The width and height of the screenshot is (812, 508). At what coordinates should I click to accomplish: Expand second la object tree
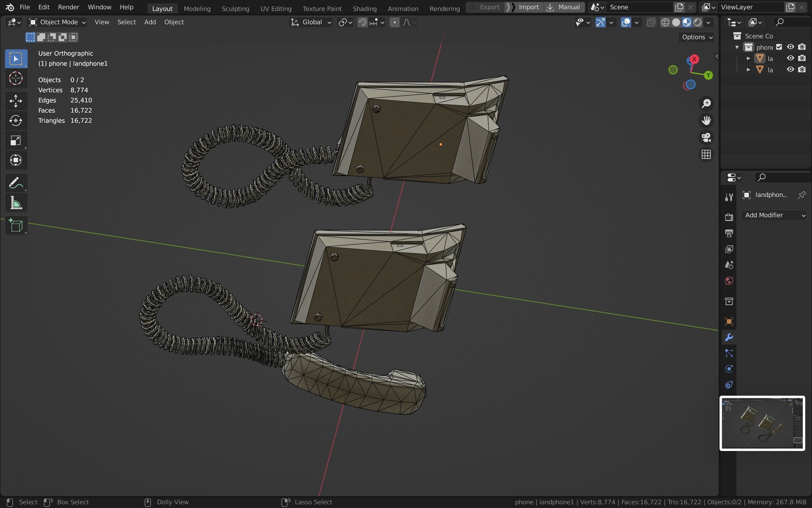(748, 70)
